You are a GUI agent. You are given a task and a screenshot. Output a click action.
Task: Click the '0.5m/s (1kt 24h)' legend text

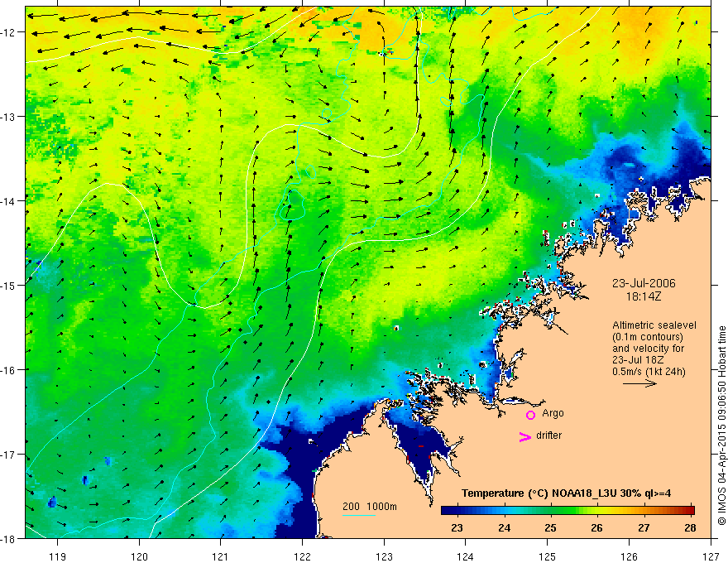[x=649, y=372]
